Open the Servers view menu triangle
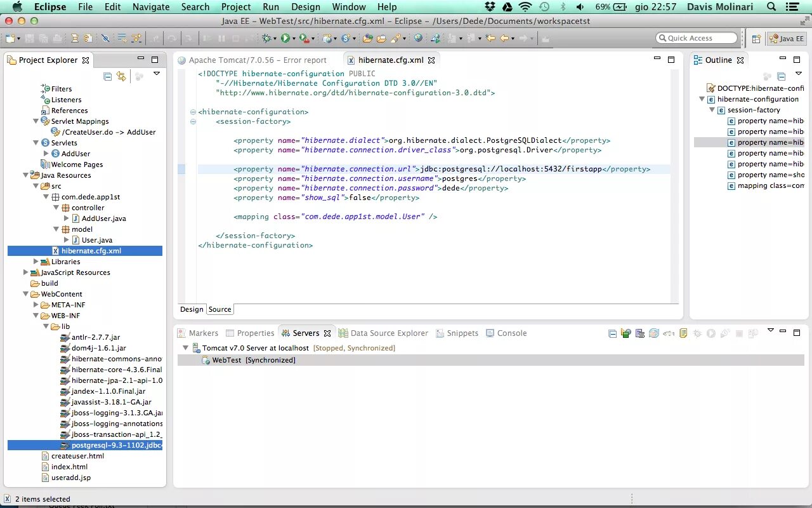Image resolution: width=812 pixels, height=508 pixels. pyautogui.click(x=771, y=330)
